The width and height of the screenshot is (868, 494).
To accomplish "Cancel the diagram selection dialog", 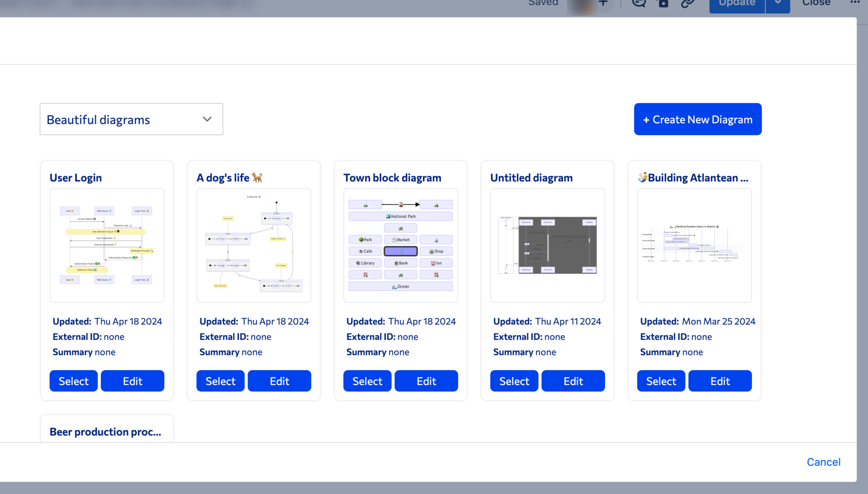I will [x=823, y=462].
